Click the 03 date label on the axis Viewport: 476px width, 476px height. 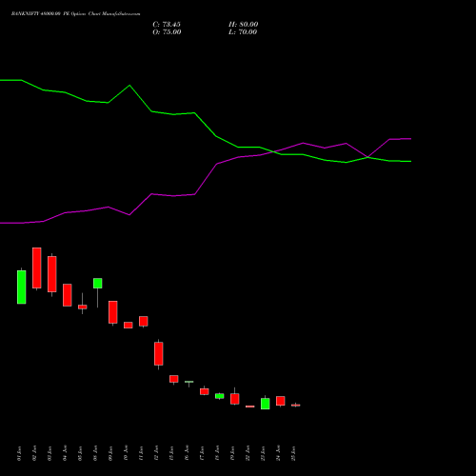50,453
